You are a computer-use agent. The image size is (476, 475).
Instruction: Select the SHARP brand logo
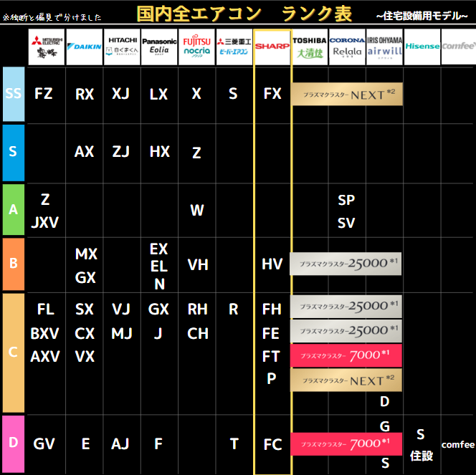coord(272,47)
